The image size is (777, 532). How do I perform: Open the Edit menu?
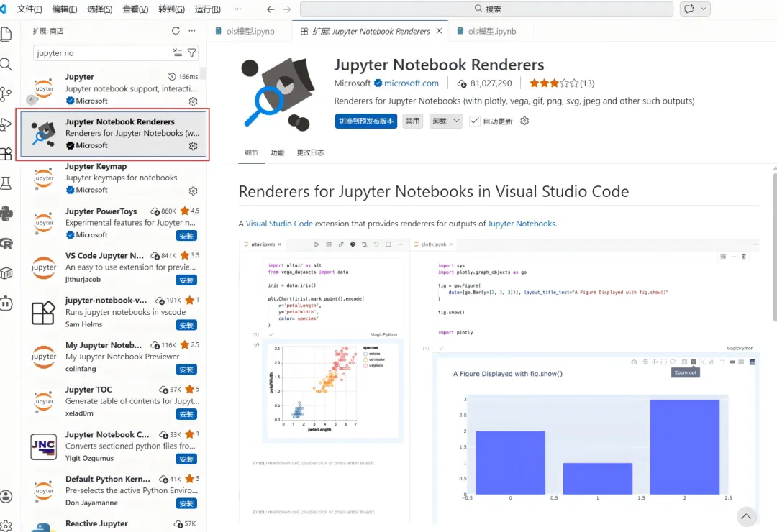click(65, 9)
